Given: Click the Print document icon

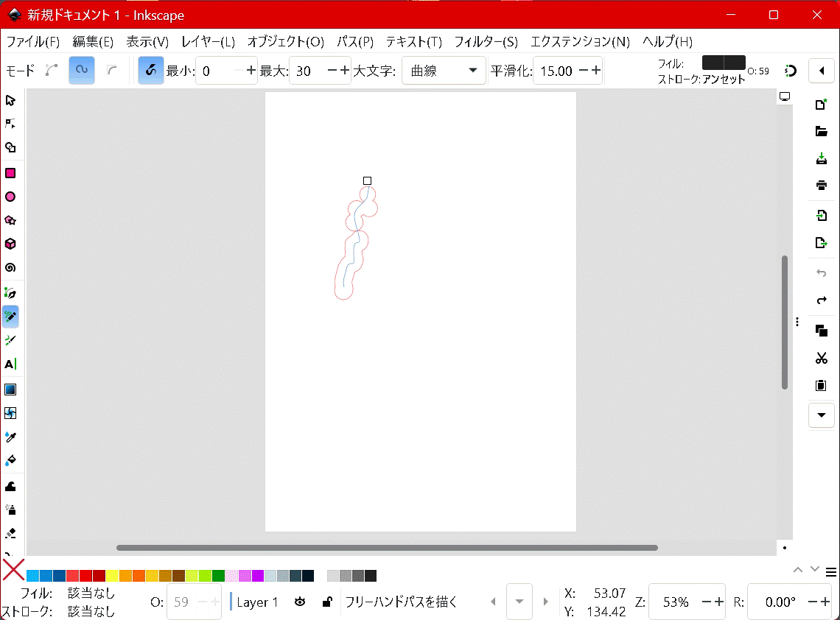Looking at the screenshot, I should tap(821, 185).
